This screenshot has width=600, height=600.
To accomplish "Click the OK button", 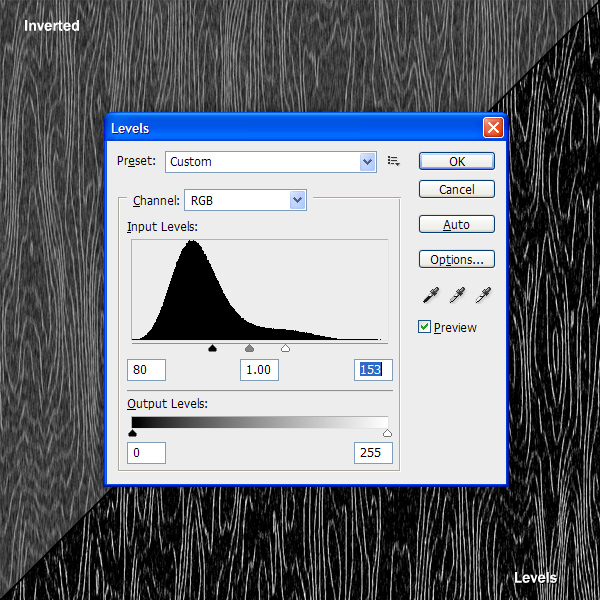I will [x=457, y=161].
